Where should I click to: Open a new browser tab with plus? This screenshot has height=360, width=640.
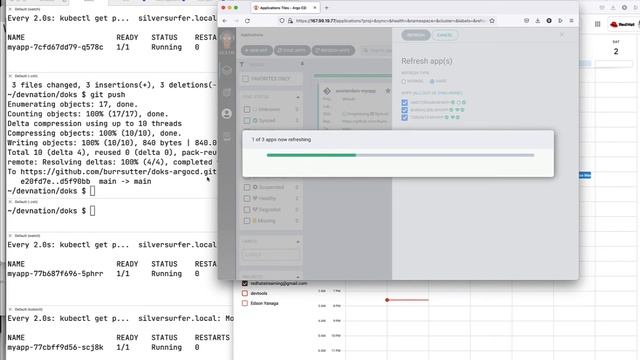[327, 8]
